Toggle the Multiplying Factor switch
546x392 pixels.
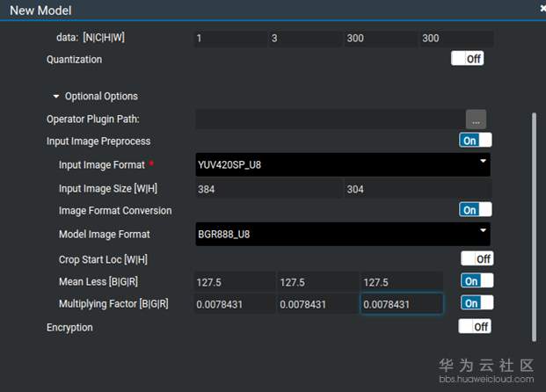pyautogui.click(x=477, y=303)
